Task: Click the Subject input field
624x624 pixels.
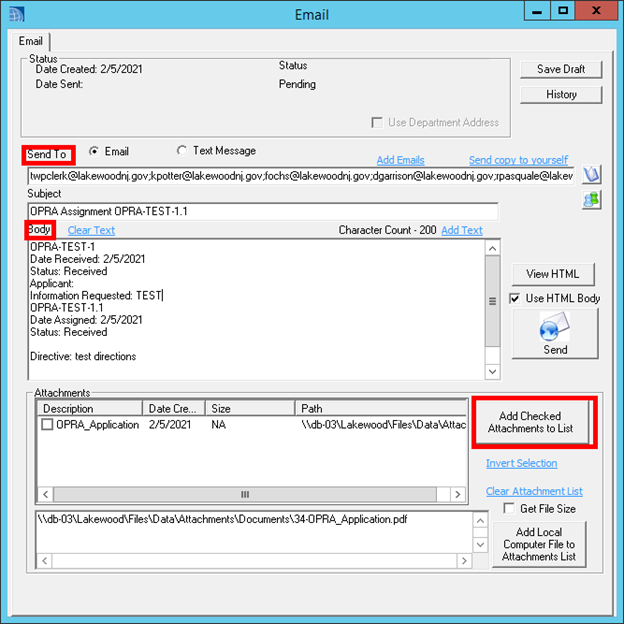Action: pos(263,211)
